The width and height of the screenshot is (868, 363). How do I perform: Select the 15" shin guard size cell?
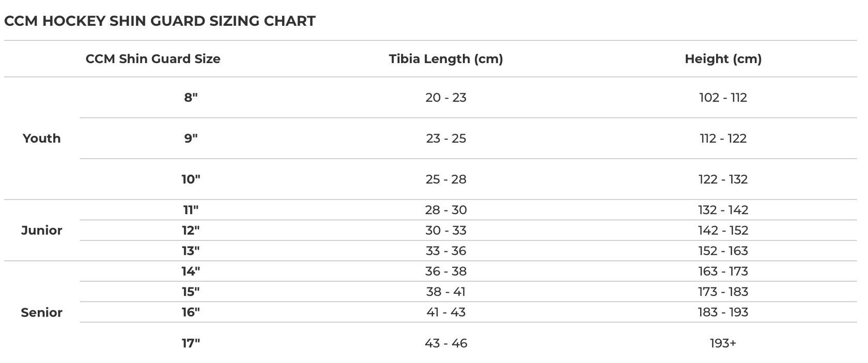[191, 292]
